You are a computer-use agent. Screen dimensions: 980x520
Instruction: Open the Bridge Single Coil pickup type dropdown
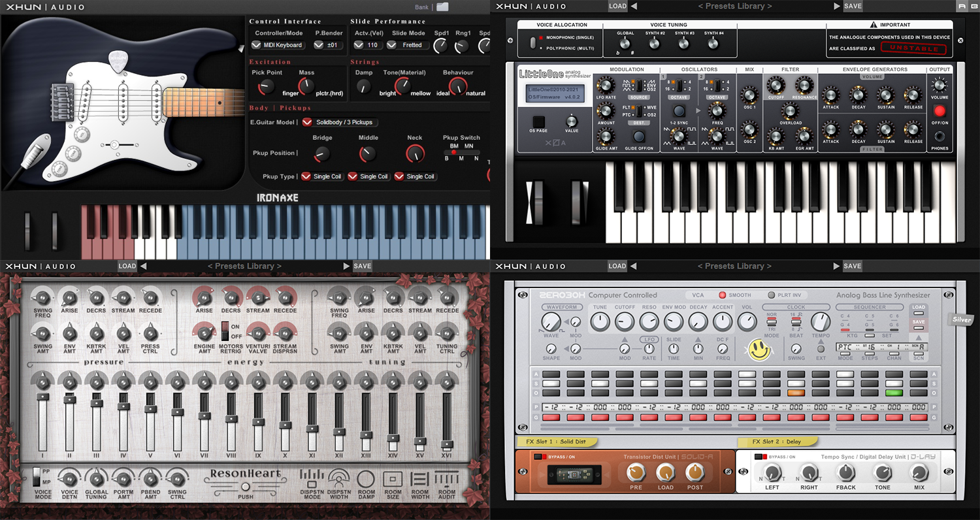322,176
